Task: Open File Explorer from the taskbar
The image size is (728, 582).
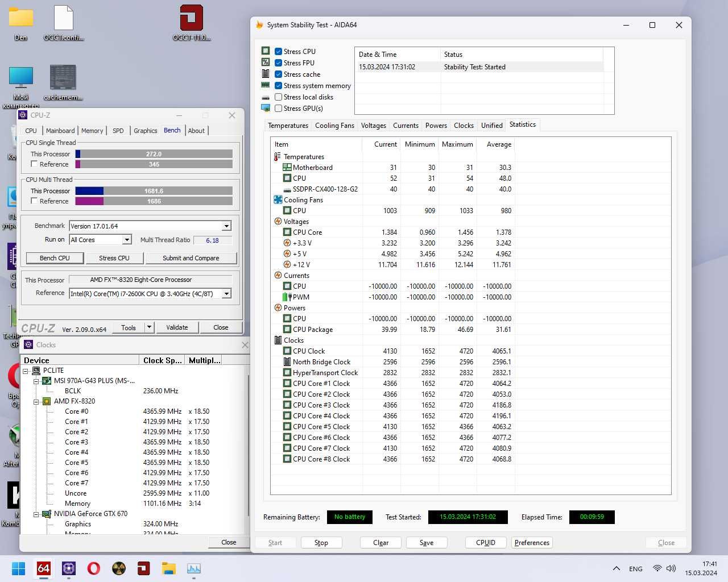Action: (168, 568)
